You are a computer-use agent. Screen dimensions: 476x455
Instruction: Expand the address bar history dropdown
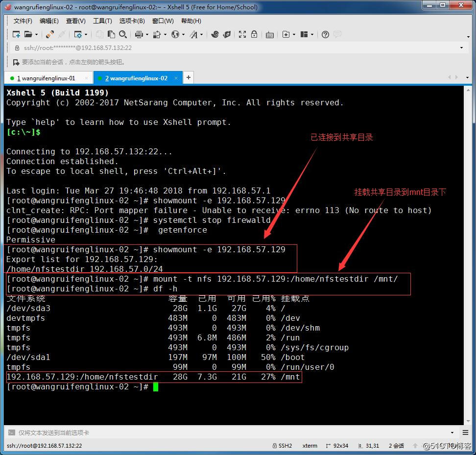coord(461,48)
